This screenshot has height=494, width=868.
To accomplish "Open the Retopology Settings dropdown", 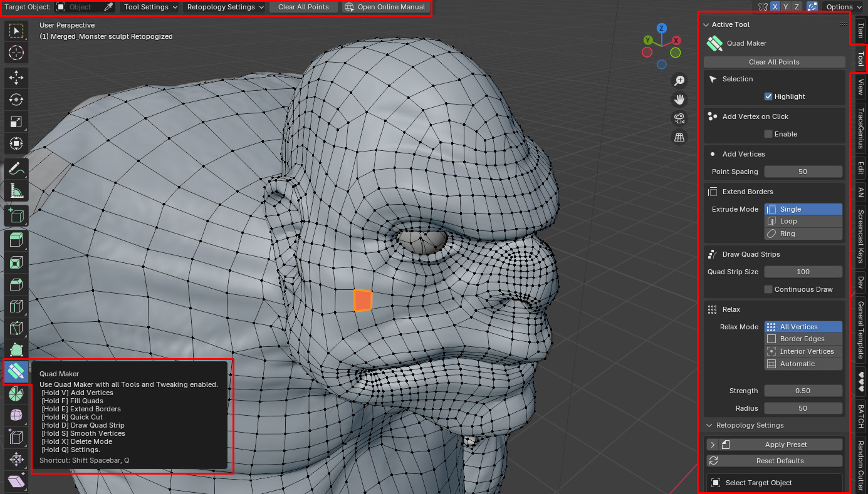I will point(224,7).
